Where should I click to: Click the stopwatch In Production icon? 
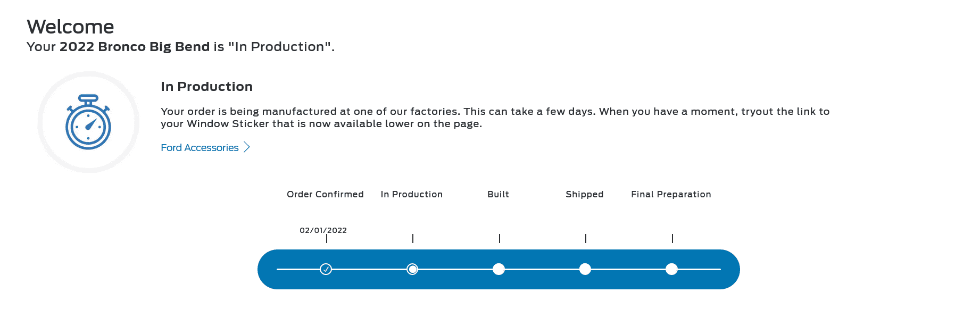click(88, 122)
